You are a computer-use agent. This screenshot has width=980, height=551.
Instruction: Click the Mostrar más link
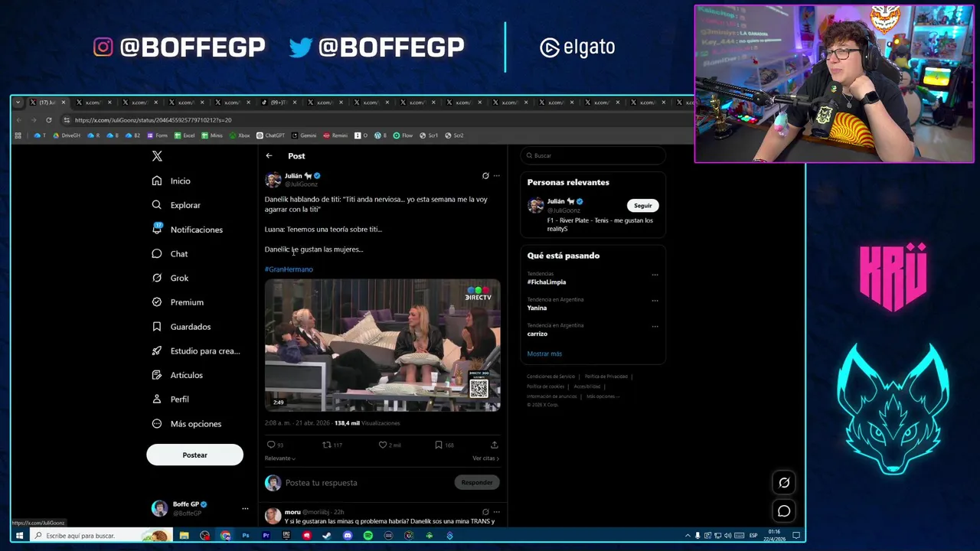pos(544,354)
